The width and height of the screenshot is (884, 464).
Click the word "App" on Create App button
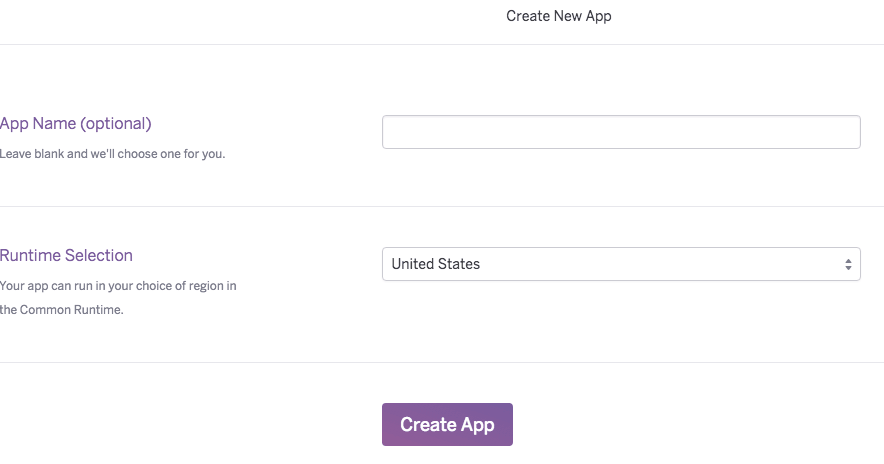tap(478, 425)
